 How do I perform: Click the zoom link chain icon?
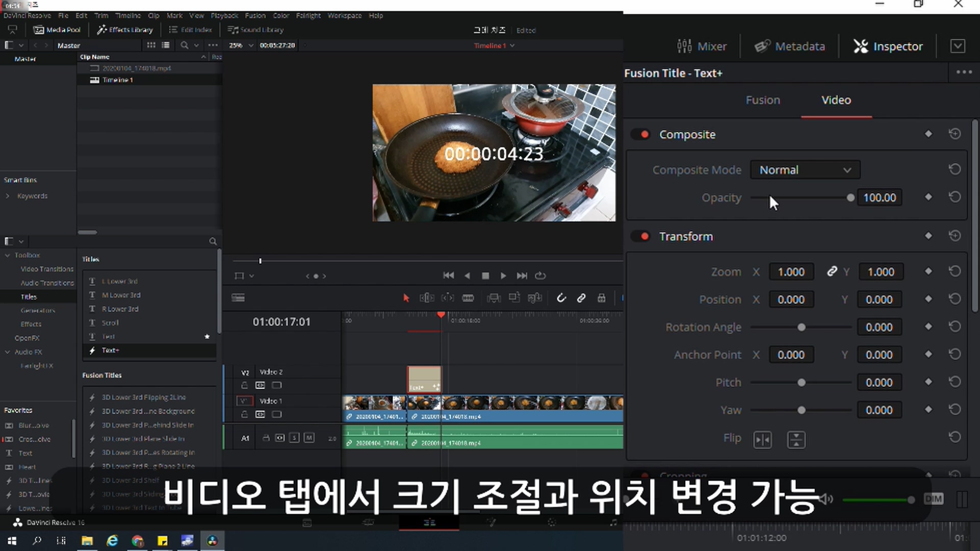pos(832,271)
